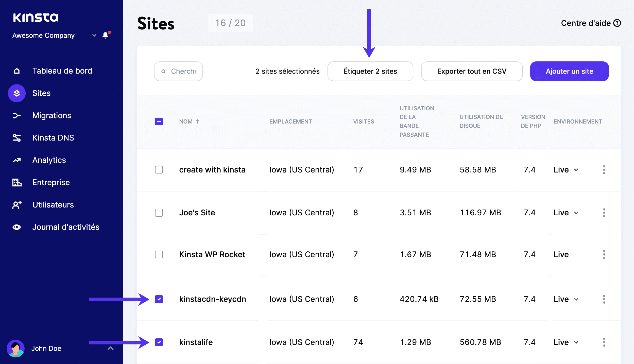Click the Analytics trend icon

click(x=17, y=160)
